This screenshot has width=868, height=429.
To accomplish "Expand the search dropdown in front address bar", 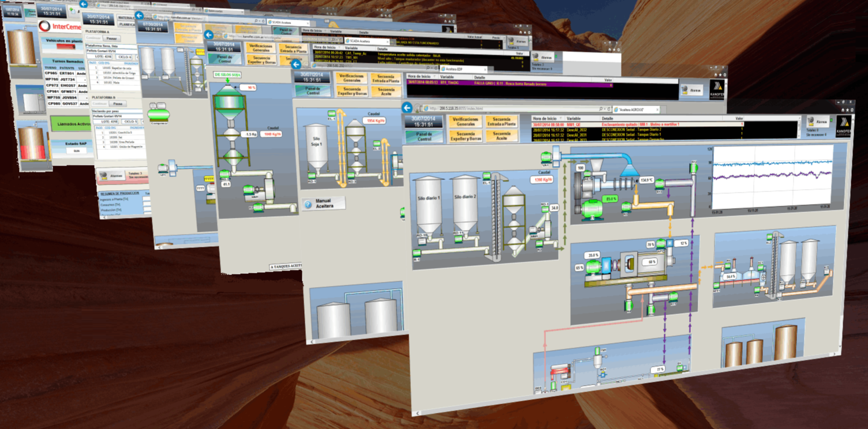I will (601, 109).
